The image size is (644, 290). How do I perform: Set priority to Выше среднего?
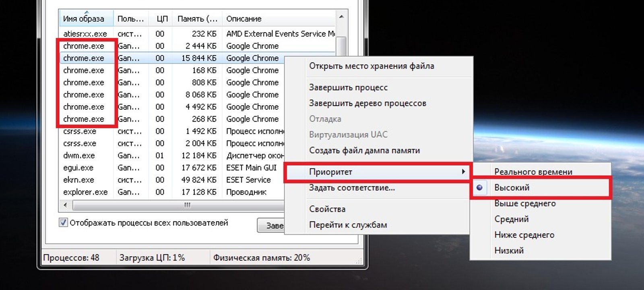[x=525, y=203]
